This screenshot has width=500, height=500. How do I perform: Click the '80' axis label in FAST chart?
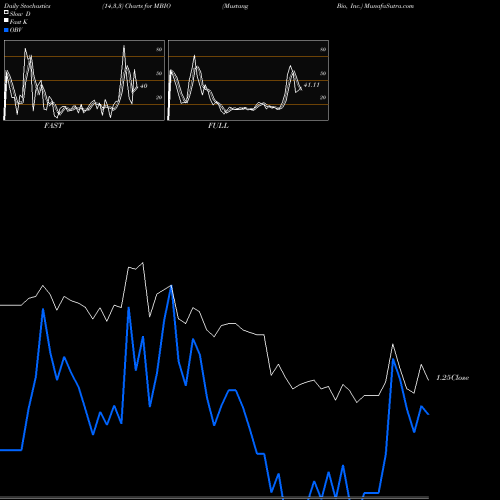[x=159, y=49]
